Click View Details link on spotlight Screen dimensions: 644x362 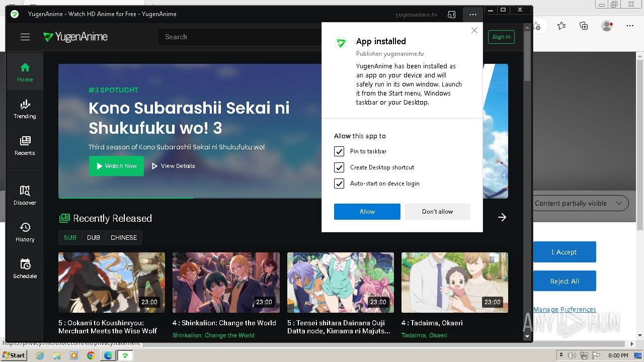[x=173, y=166]
